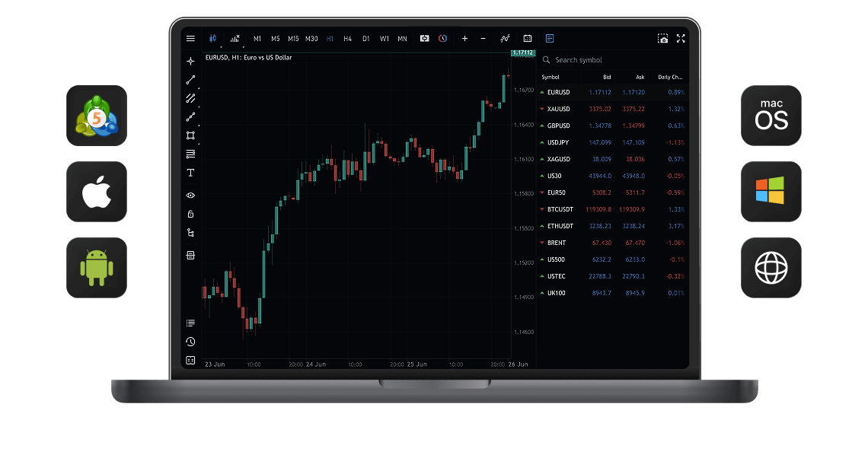
Task: Enter fullscreen chart mode
Action: tap(680, 38)
